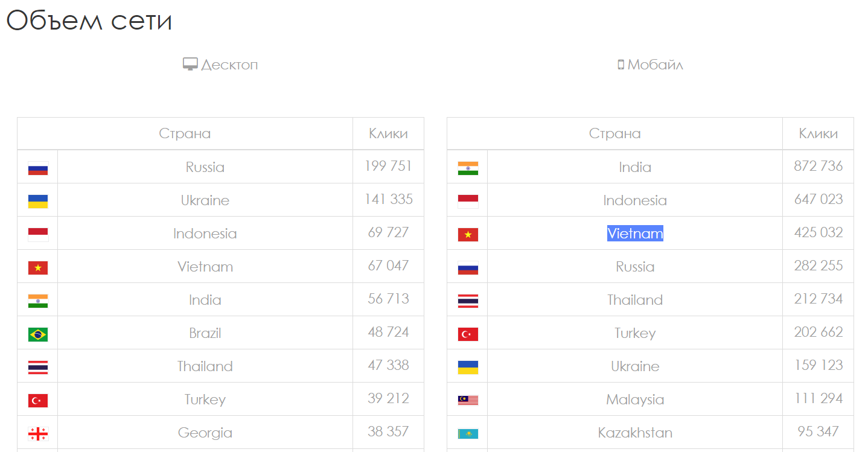
Task: Click the Клики header in the desktop table
Action: click(x=388, y=133)
